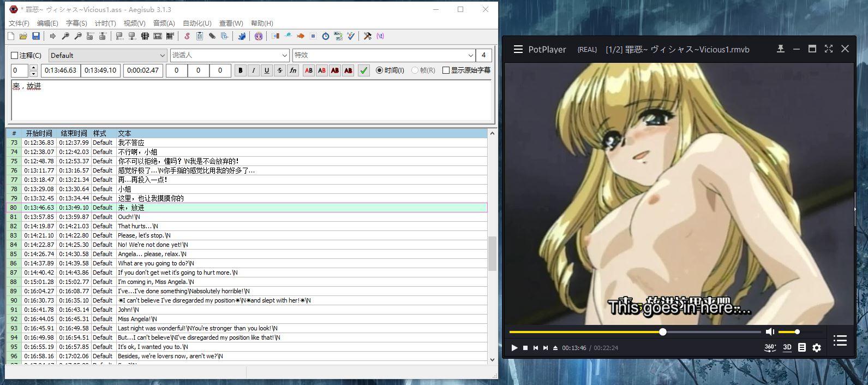Open Timing Post-Processor clock icon
Image resolution: width=868 pixels, height=385 pixels.
click(326, 36)
